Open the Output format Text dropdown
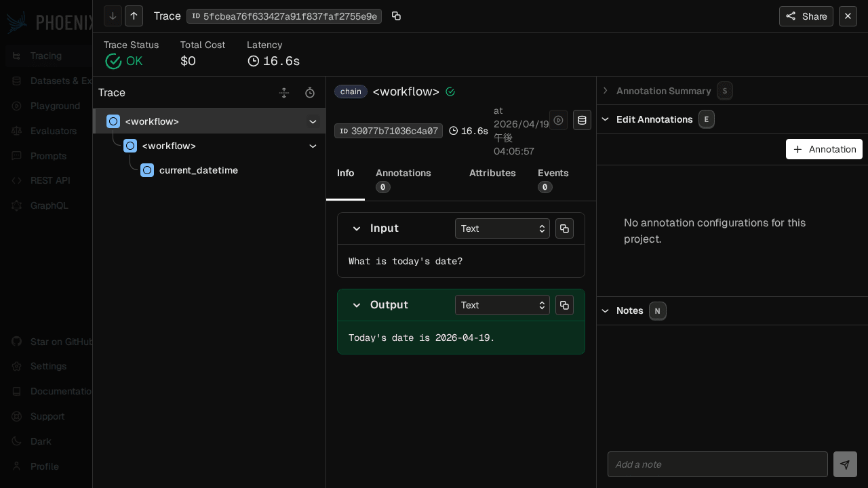Image resolution: width=868 pixels, height=488 pixels. (502, 305)
